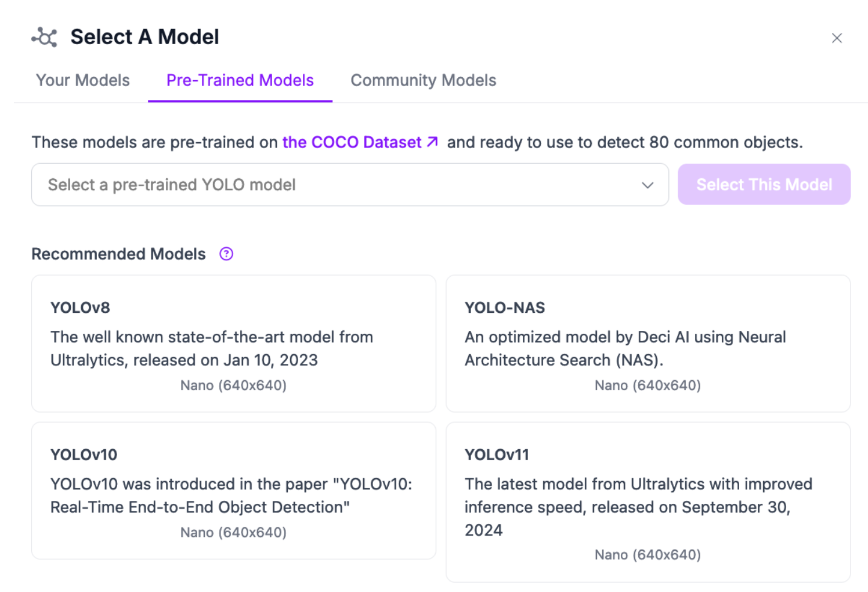This screenshot has height=592, width=868.
Task: Switch to the Your Models tab
Action: point(83,80)
